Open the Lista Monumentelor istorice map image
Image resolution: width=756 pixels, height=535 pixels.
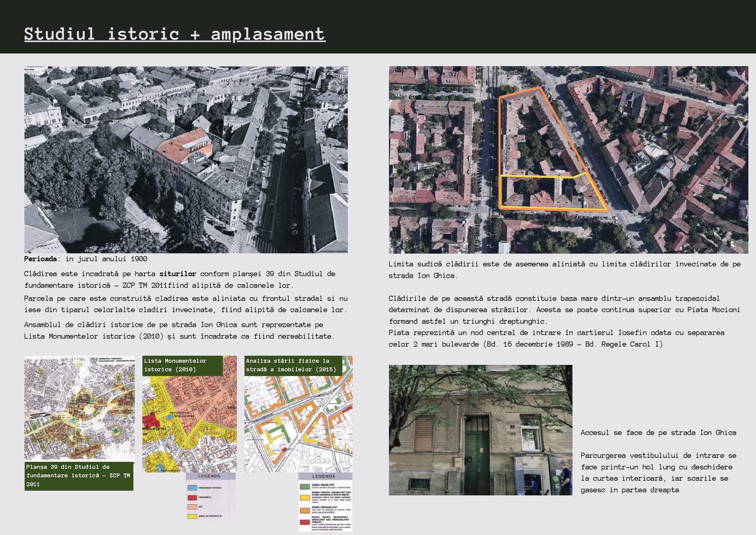click(x=189, y=414)
